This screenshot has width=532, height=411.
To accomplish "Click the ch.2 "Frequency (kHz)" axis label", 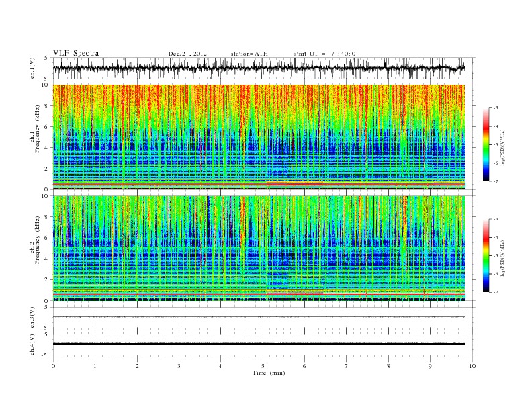I will (37, 239).
